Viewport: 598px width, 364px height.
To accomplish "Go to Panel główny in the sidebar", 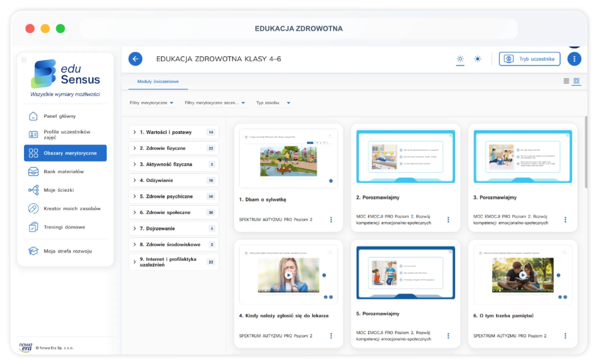I will coord(65,116).
